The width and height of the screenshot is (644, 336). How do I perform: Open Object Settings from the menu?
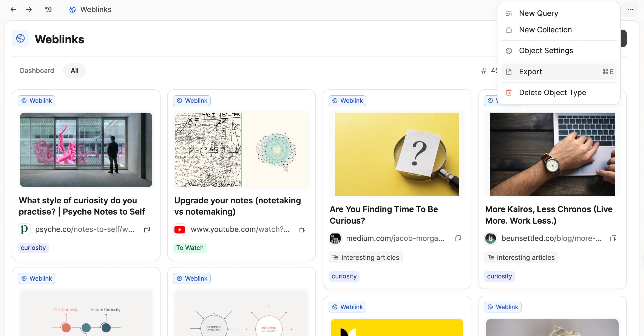pos(546,51)
